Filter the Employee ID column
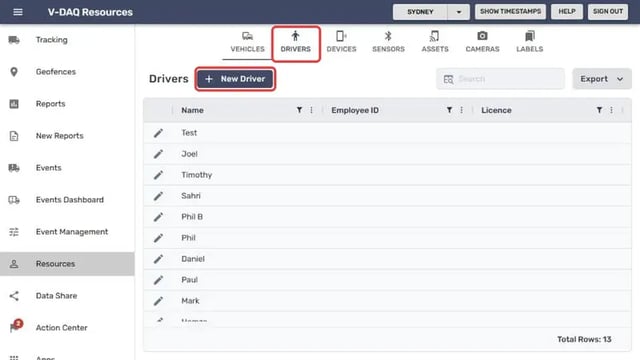Viewport: 640px width, 360px height. pos(449,110)
